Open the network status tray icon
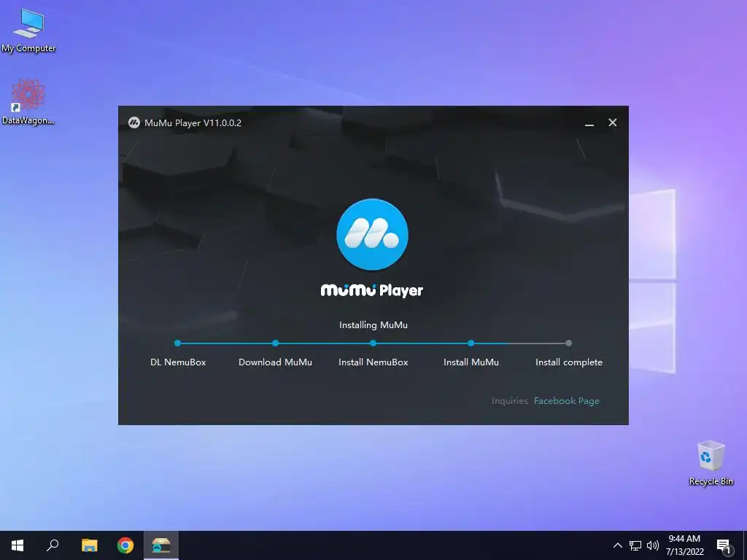This screenshot has height=560, width=747. coord(635,545)
